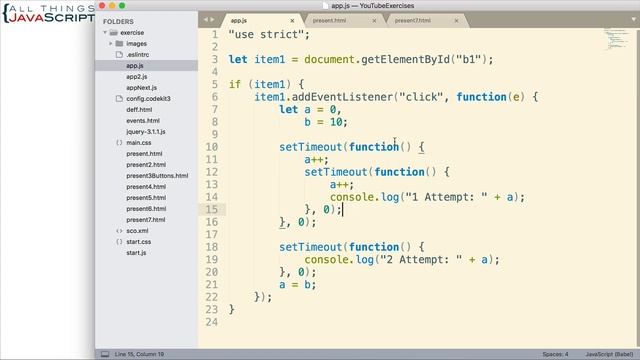Image resolution: width=640 pixels, height=360 pixels.
Task: Open present7.html in the sidebar
Action: [x=146, y=220]
